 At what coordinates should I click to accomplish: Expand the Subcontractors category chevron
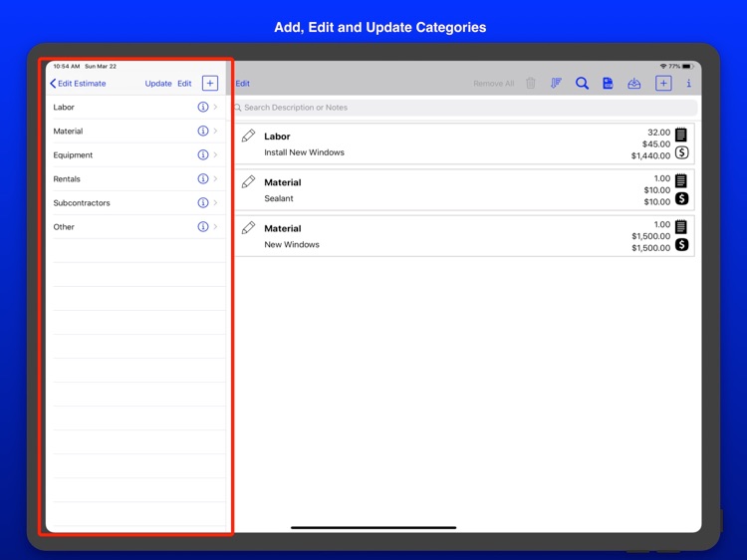pos(216,202)
